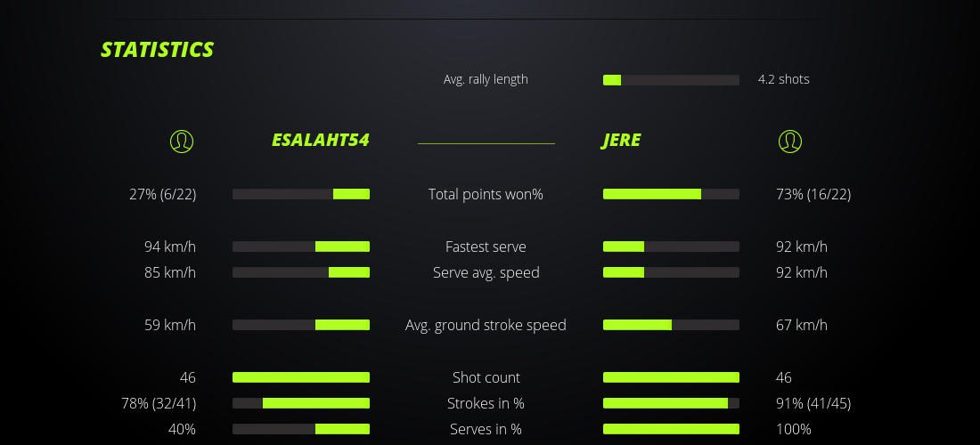The image size is (980, 445).
Task: Click the Avg. rally length progress bar
Action: [x=671, y=80]
